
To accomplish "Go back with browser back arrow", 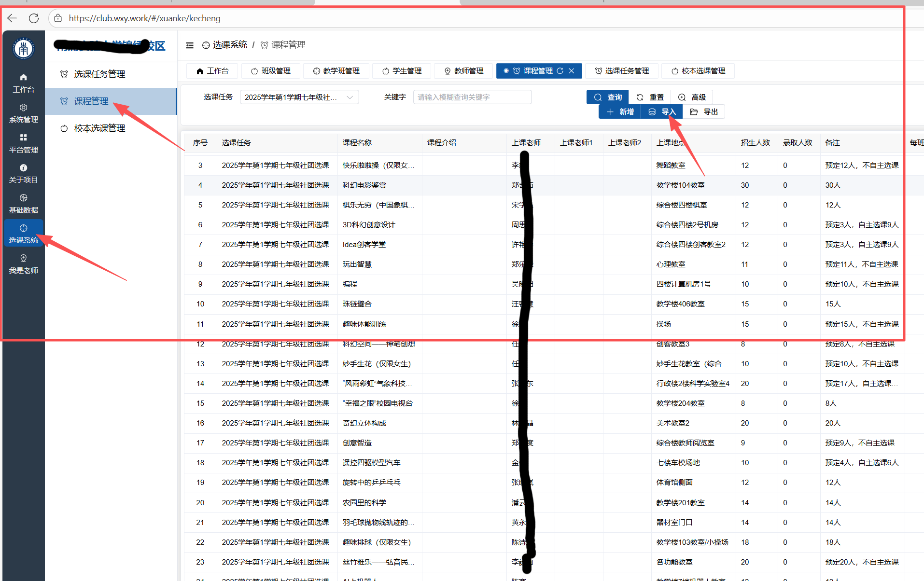I will coord(13,18).
